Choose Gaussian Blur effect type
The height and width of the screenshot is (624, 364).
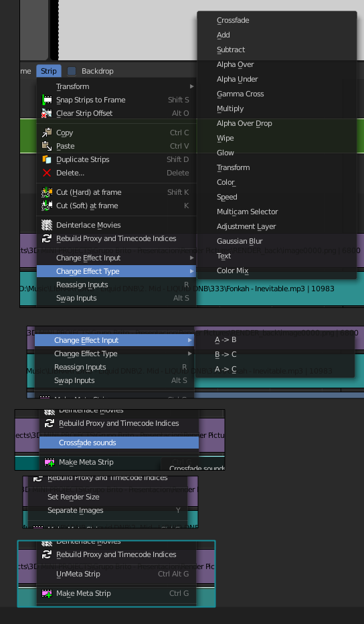pos(240,241)
